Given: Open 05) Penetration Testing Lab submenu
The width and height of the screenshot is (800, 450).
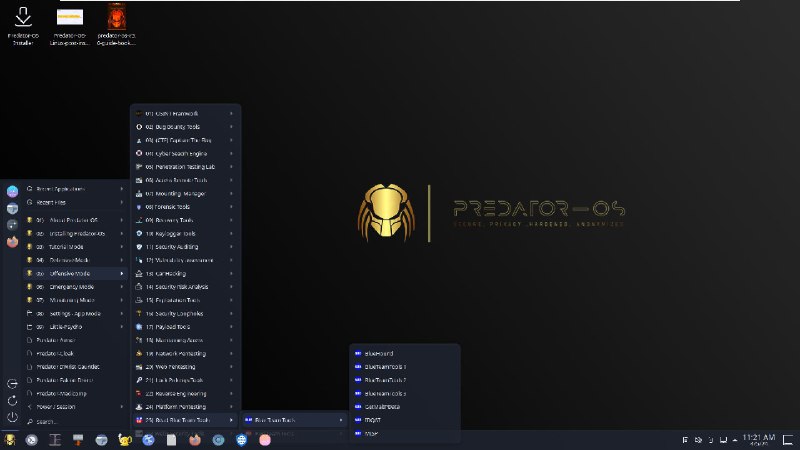Looking at the screenshot, I should pyautogui.click(x=185, y=167).
